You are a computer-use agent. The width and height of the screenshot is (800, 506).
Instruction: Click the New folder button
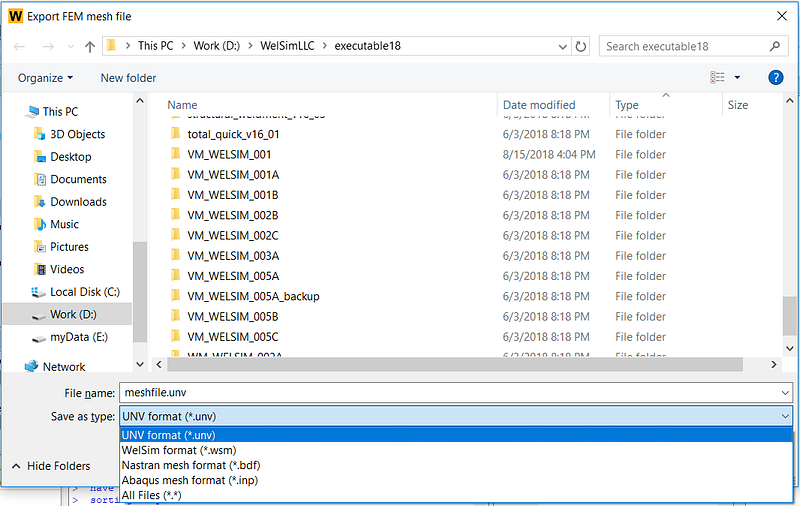tap(128, 78)
